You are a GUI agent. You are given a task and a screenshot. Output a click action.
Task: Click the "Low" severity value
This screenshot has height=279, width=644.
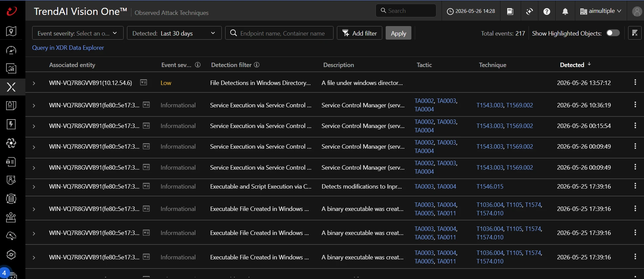[166, 83]
